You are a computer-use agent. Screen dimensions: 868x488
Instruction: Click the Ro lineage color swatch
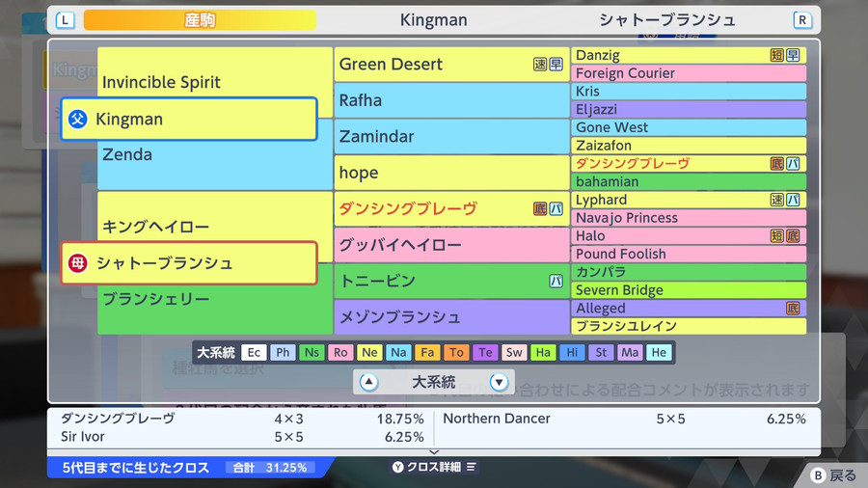(x=340, y=352)
